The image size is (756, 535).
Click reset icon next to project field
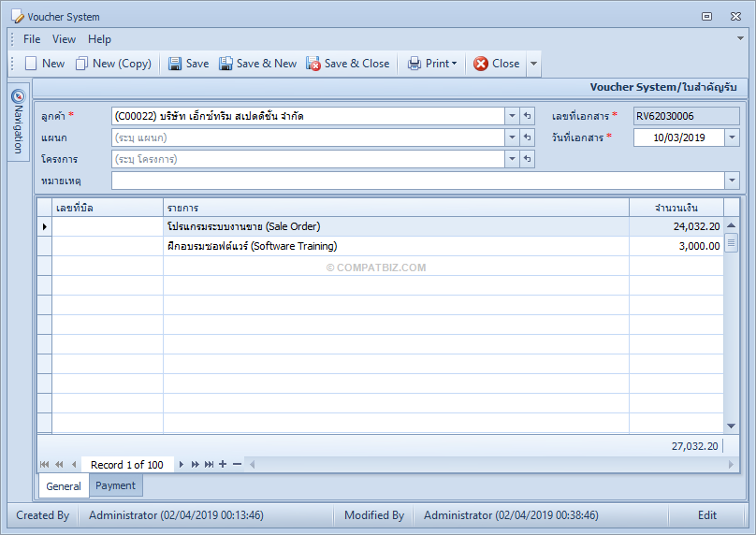(x=527, y=159)
